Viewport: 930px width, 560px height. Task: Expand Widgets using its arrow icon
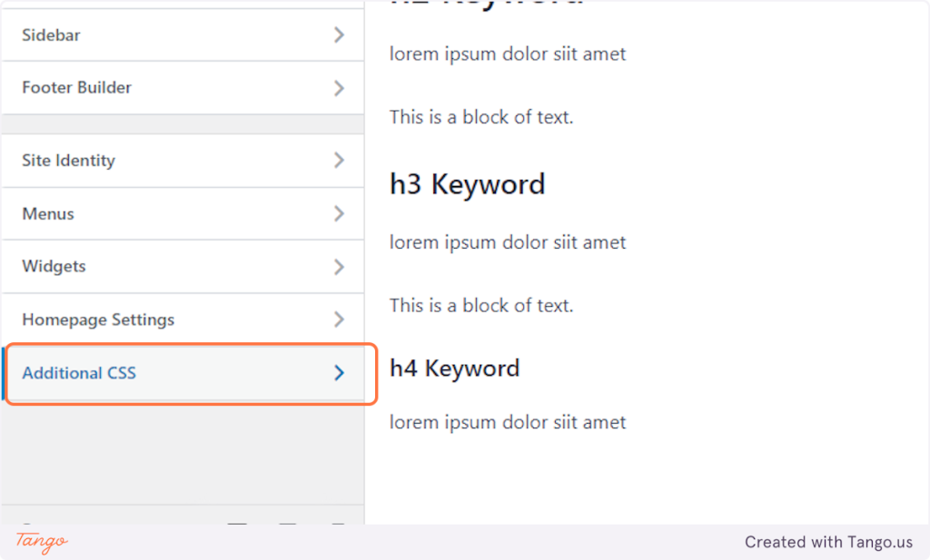[339, 267]
